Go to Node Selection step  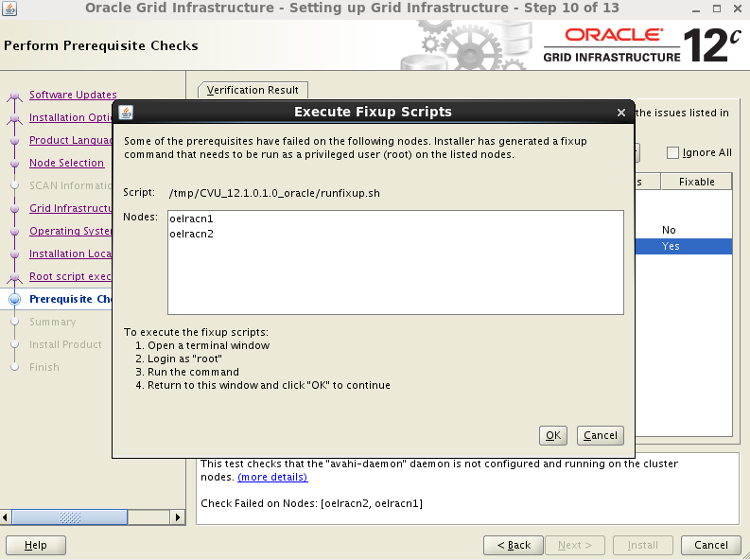click(x=66, y=163)
